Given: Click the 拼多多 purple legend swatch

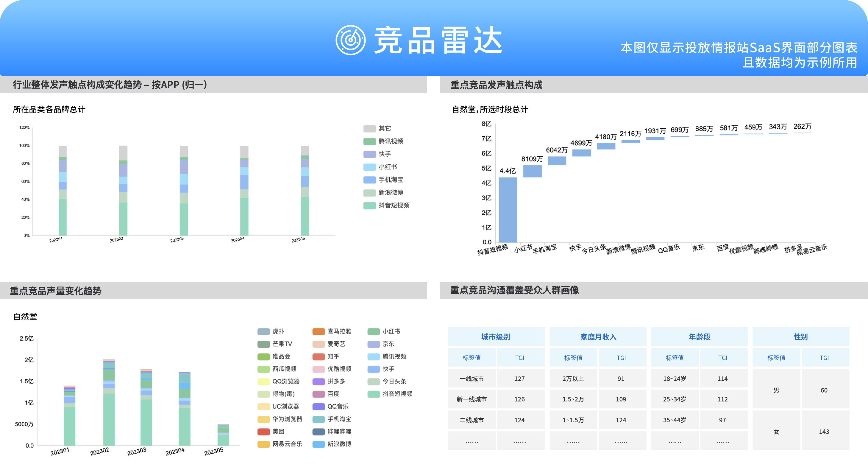Looking at the screenshot, I should tap(319, 381).
